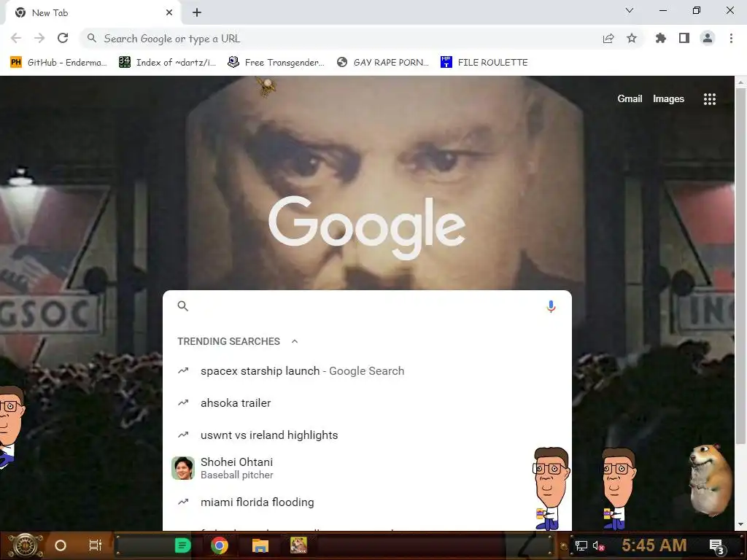This screenshot has width=747, height=560.
Task: Collapse the Trending Searches section
Action: click(x=295, y=341)
